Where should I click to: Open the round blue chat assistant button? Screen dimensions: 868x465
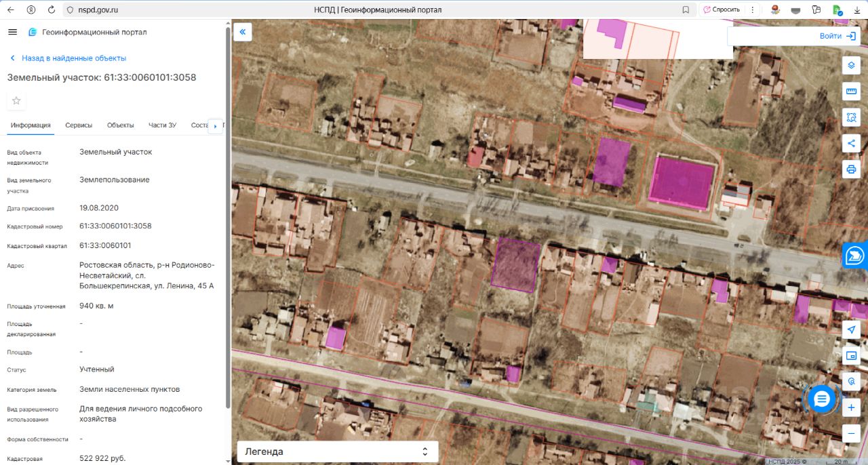(821, 399)
